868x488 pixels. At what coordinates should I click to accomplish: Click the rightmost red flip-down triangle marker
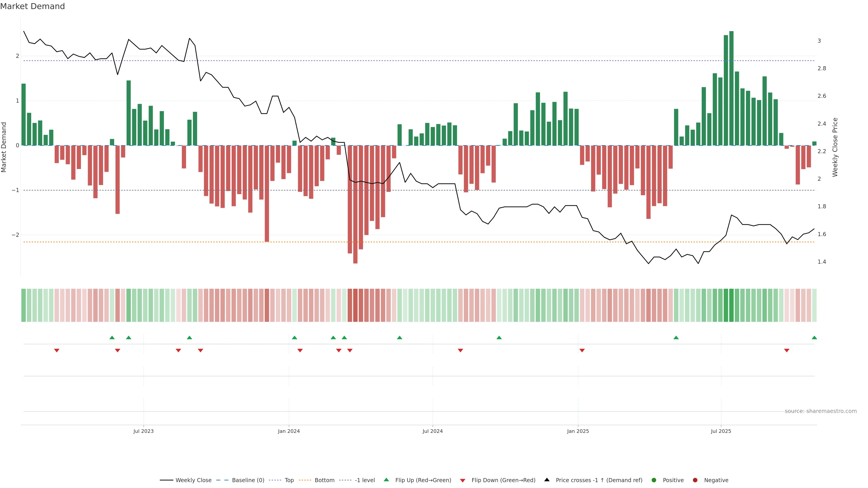pos(786,351)
